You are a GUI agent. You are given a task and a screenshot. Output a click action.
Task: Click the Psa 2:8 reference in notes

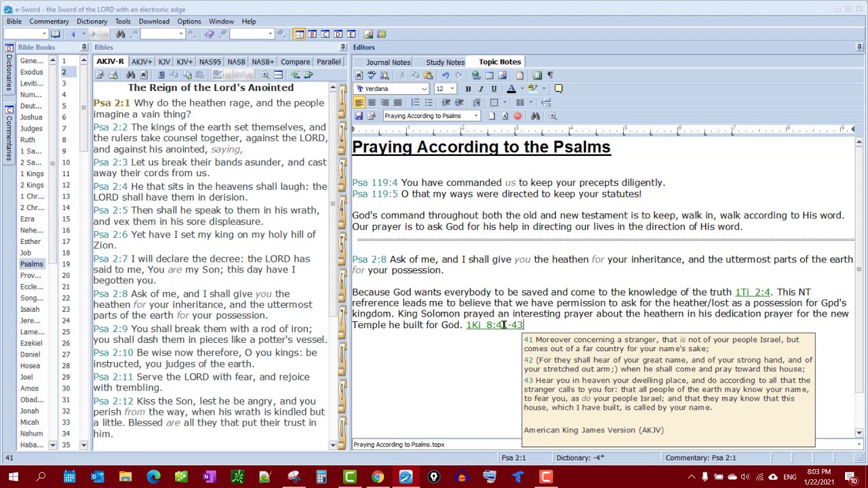(369, 259)
